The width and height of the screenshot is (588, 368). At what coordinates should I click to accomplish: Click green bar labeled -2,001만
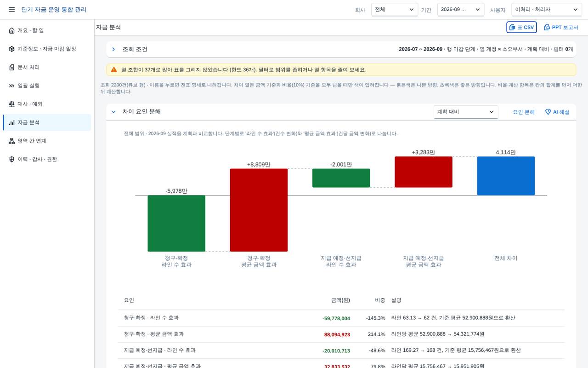click(341, 178)
